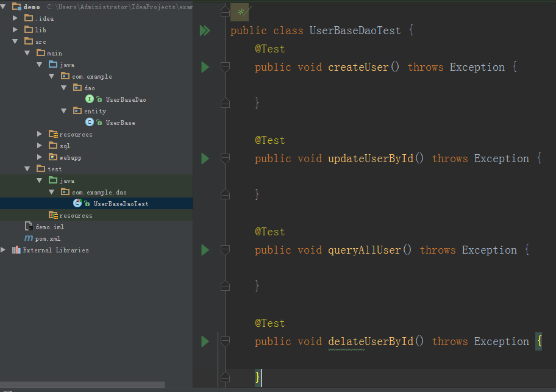The image size is (556, 392).
Task: Click the underlined delateUserById method name
Action: [371, 341]
